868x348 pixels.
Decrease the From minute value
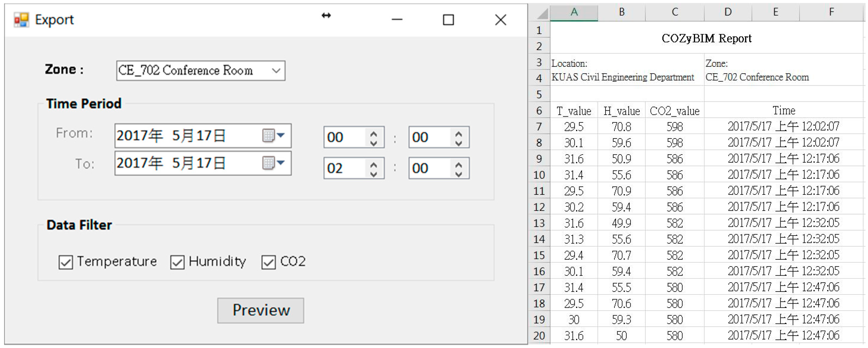(458, 143)
